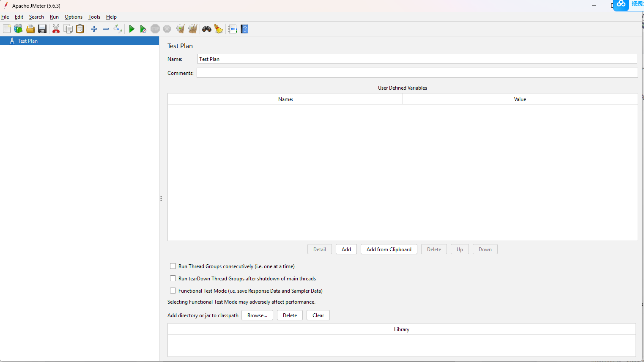Click the Open folder icon
The width and height of the screenshot is (644, 362).
click(30, 29)
